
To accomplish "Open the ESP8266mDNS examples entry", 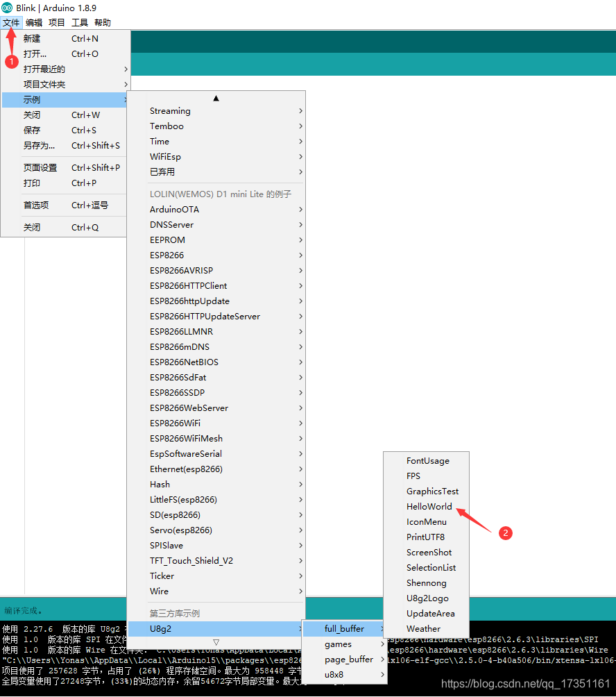I will point(216,346).
